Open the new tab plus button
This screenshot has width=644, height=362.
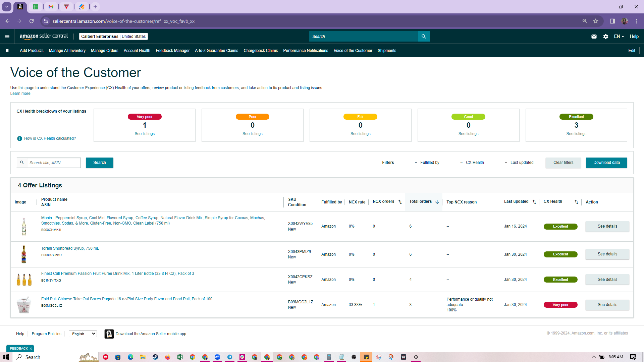pyautogui.click(x=95, y=7)
